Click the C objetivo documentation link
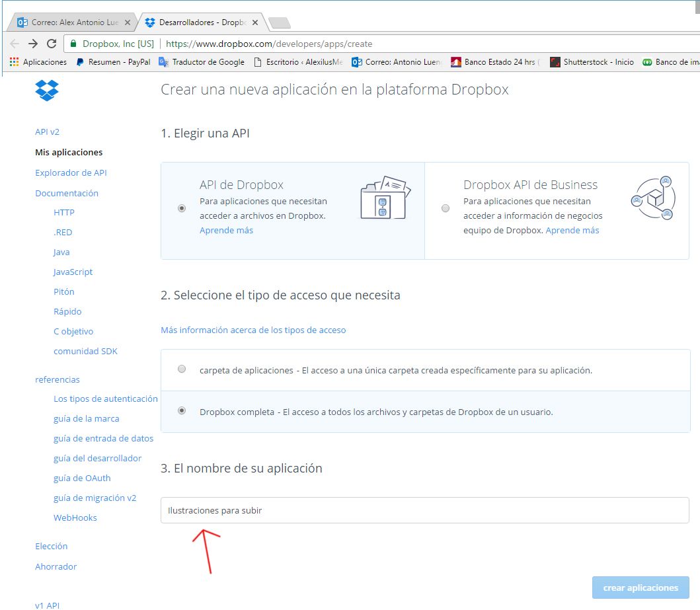Image resolution: width=700 pixels, height=610 pixels. tap(73, 332)
